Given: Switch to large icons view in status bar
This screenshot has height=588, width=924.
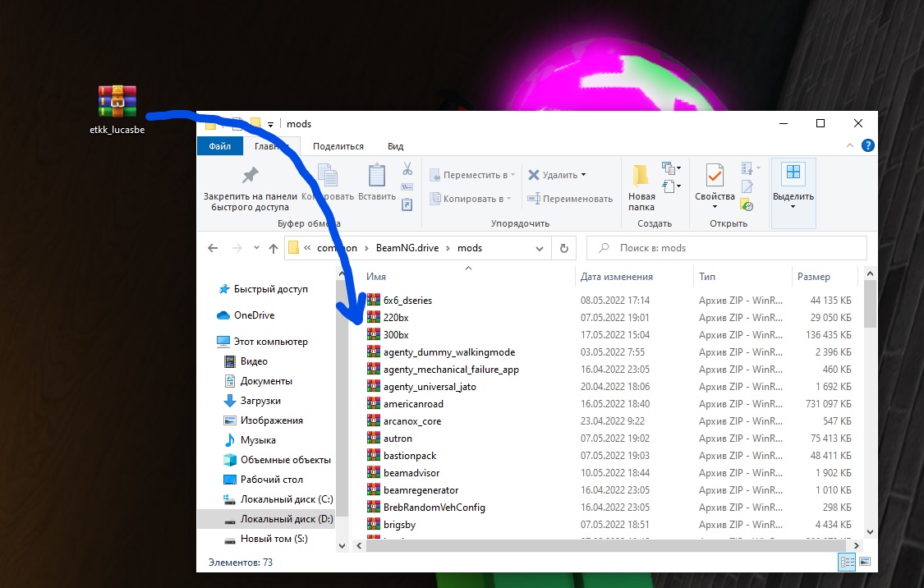Looking at the screenshot, I should (x=865, y=562).
